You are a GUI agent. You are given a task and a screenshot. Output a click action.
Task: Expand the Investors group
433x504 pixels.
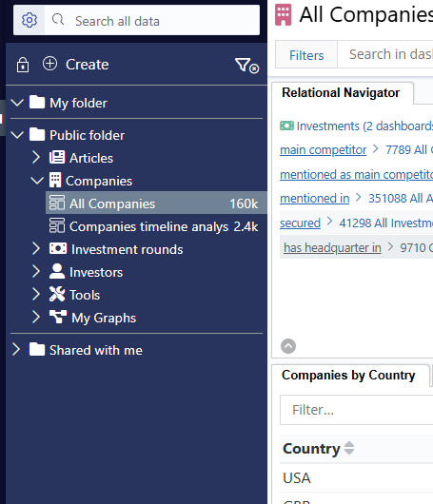36,272
